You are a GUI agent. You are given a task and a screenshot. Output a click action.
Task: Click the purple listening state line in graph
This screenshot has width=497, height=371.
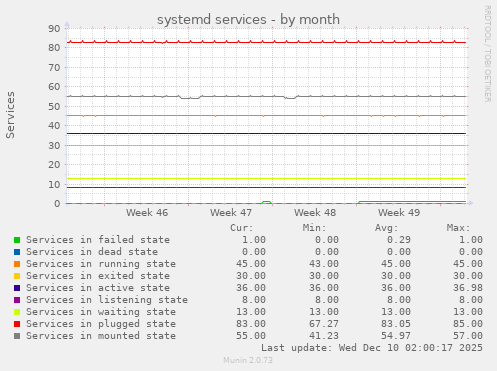pyautogui.click(x=267, y=187)
